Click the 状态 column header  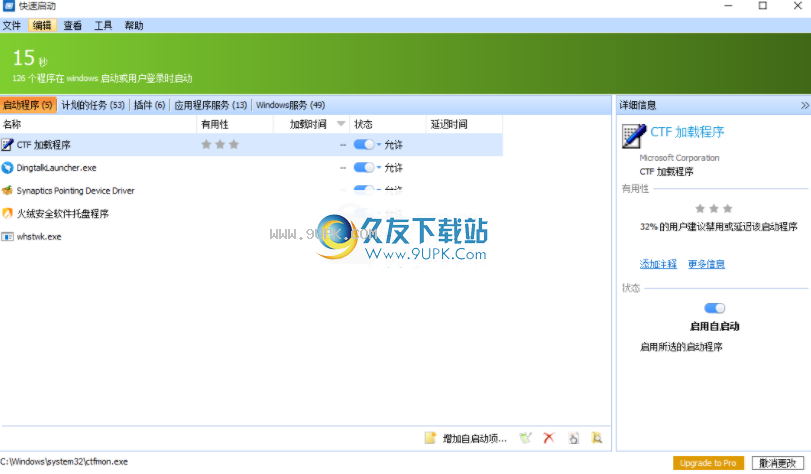[x=388, y=124]
